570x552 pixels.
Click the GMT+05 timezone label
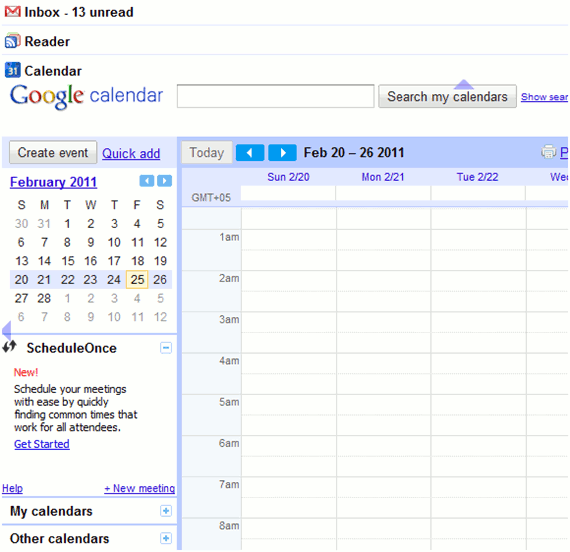tap(211, 197)
